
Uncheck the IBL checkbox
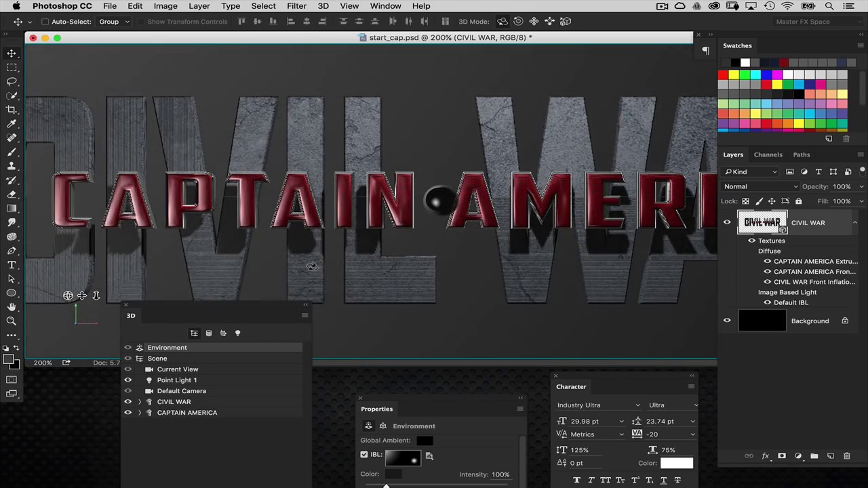click(x=364, y=455)
